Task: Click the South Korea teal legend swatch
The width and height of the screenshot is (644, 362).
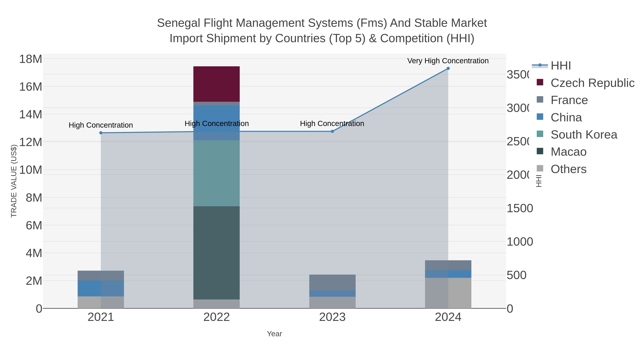Action: (540, 134)
